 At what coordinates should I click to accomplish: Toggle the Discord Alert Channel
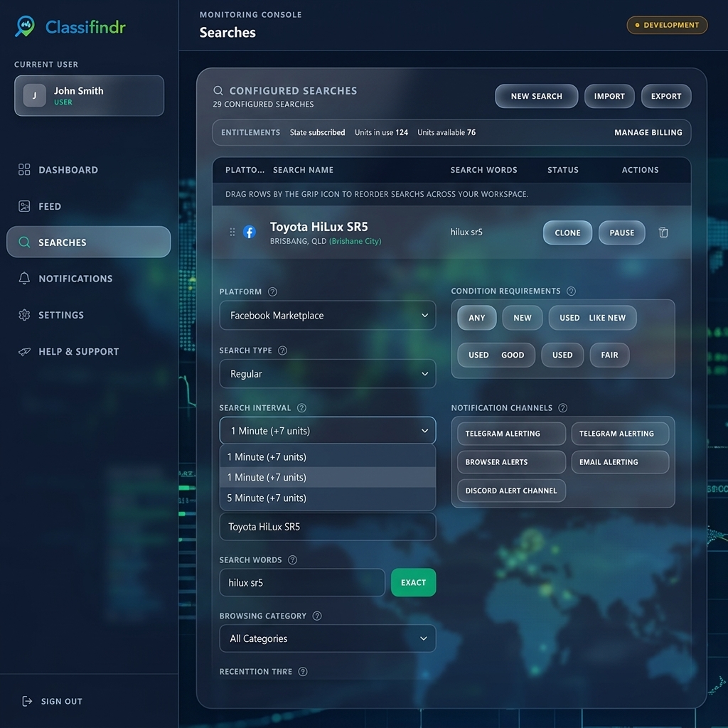(x=511, y=491)
